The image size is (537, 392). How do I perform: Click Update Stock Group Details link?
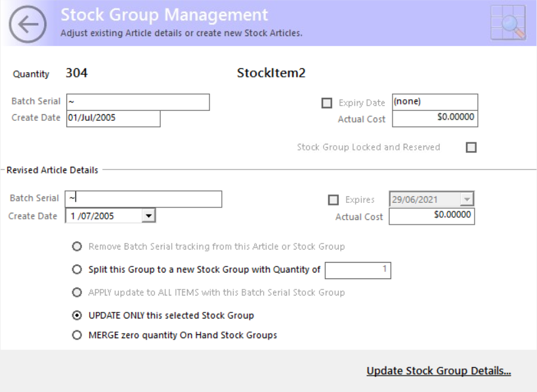(439, 371)
